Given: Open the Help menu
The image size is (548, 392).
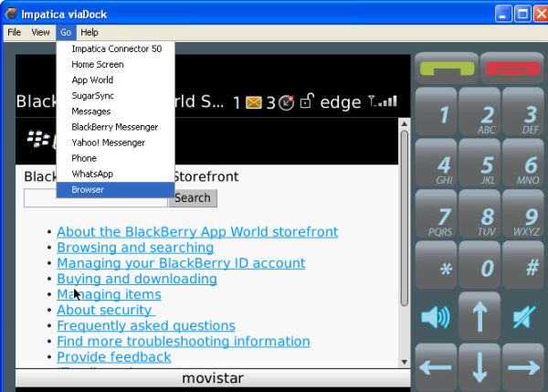Looking at the screenshot, I should click(90, 32).
